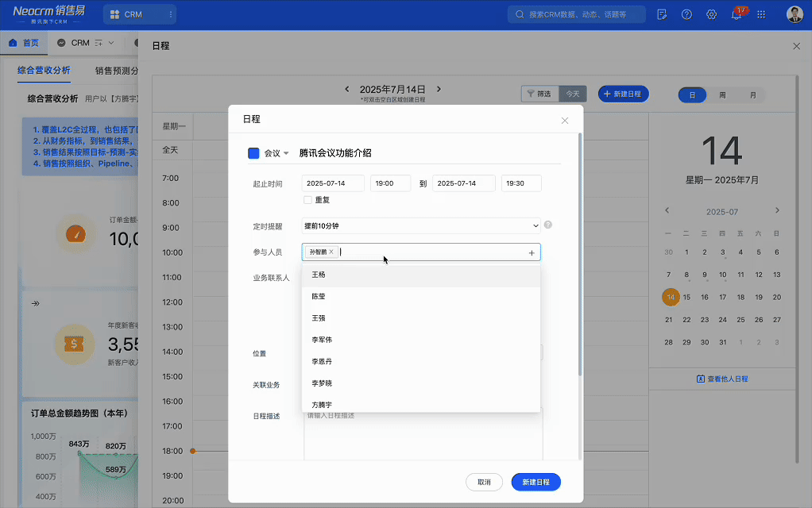Click the 取消 cancel button
Image resolution: width=812 pixels, height=508 pixels.
[484, 482]
